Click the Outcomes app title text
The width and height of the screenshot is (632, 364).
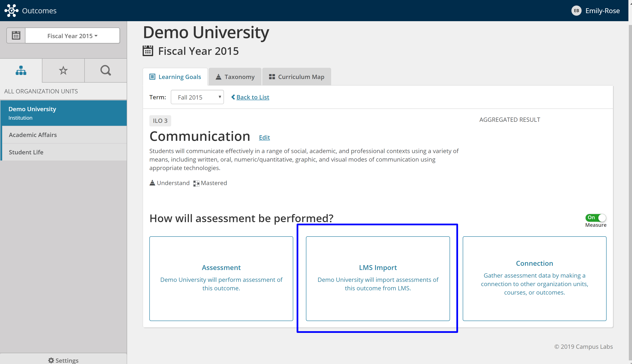[39, 11]
